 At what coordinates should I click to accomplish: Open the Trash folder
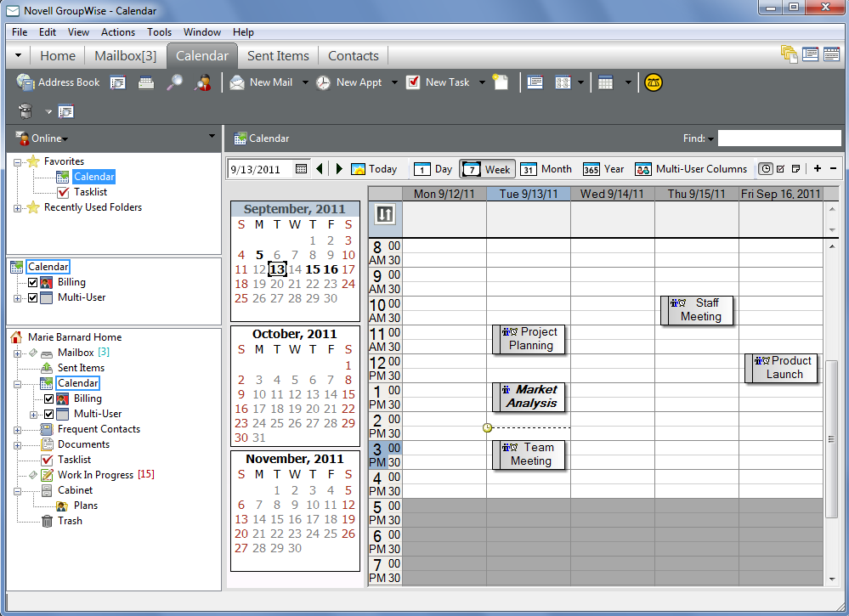70,521
